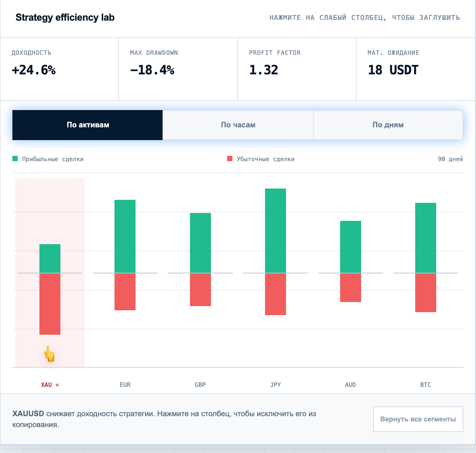Click the green EUR profit bar
The image size is (476, 453).
point(125,236)
